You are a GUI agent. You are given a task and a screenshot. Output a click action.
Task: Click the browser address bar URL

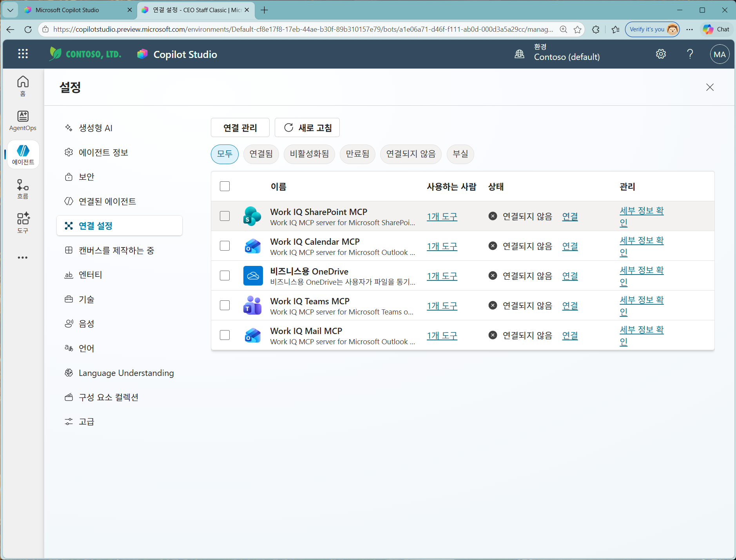tap(303, 29)
